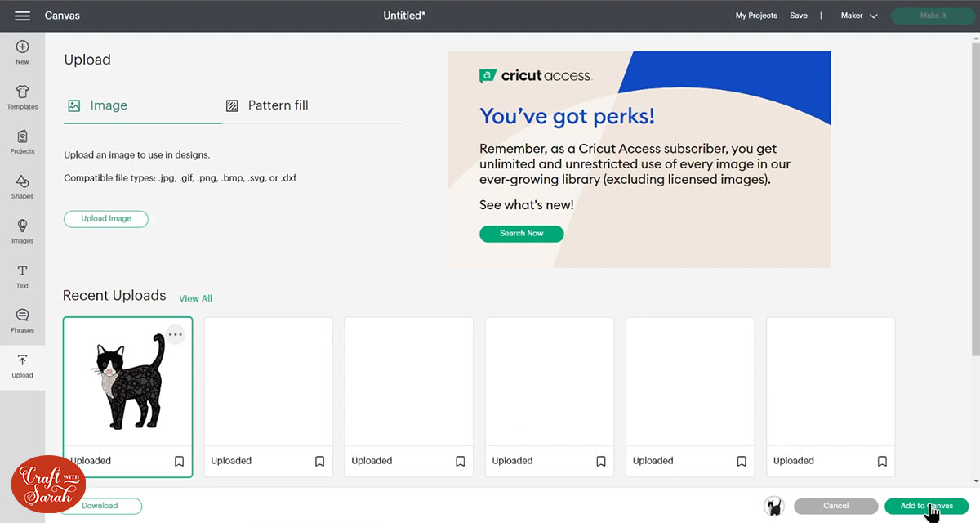This screenshot has height=523, width=980.
Task: Select the cat image thumbnail
Action: click(127, 382)
